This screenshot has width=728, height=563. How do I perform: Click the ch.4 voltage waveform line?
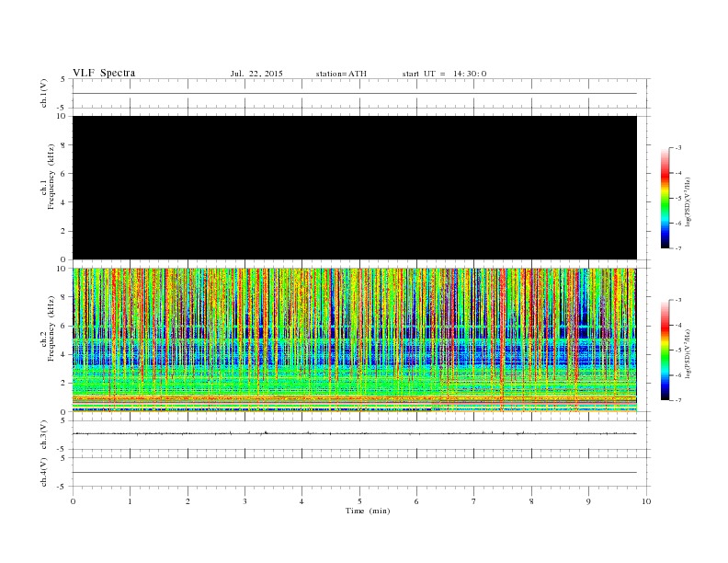(x=355, y=473)
